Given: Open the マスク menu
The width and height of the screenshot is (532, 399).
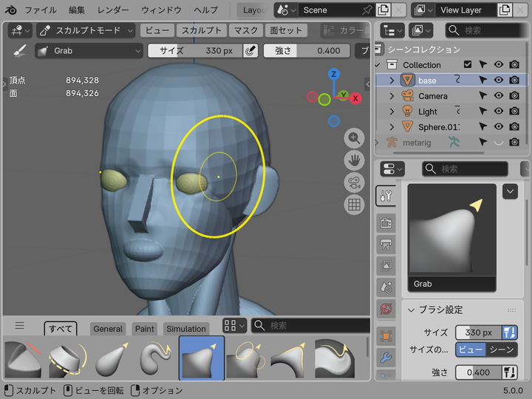Looking at the screenshot, I should coord(245,30).
